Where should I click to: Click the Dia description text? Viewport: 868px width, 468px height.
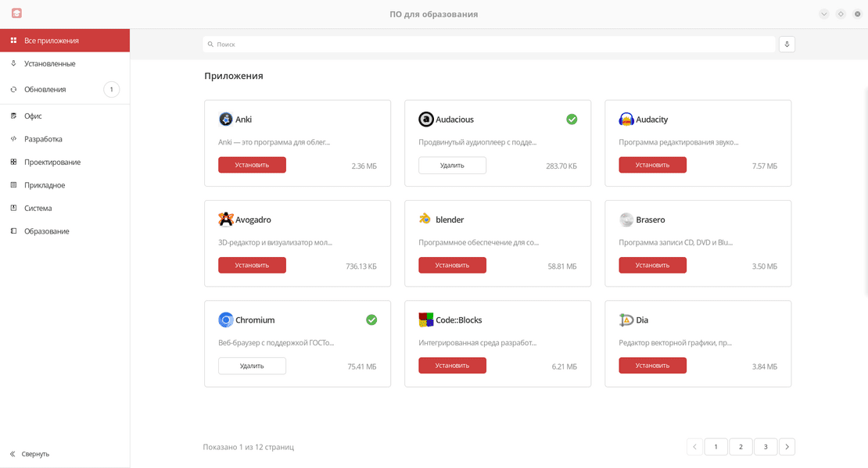click(x=676, y=342)
